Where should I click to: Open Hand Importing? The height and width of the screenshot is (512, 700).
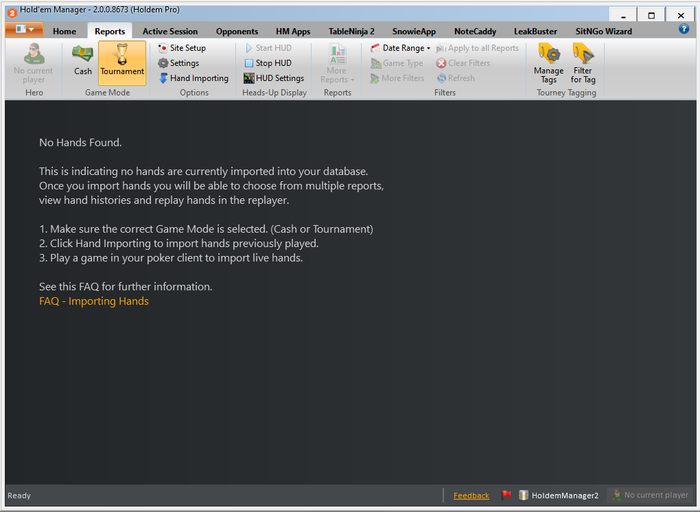pyautogui.click(x=194, y=78)
